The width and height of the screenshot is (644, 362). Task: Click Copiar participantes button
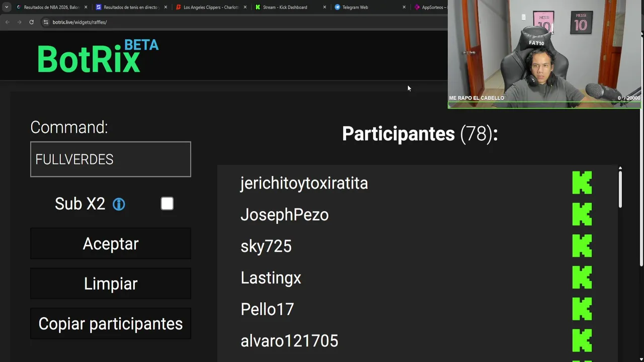click(x=111, y=324)
